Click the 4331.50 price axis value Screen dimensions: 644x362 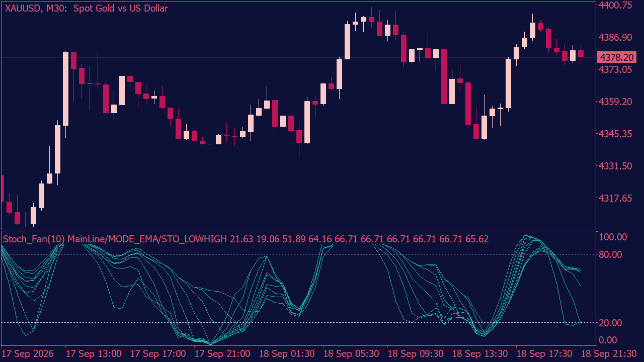[616, 166]
